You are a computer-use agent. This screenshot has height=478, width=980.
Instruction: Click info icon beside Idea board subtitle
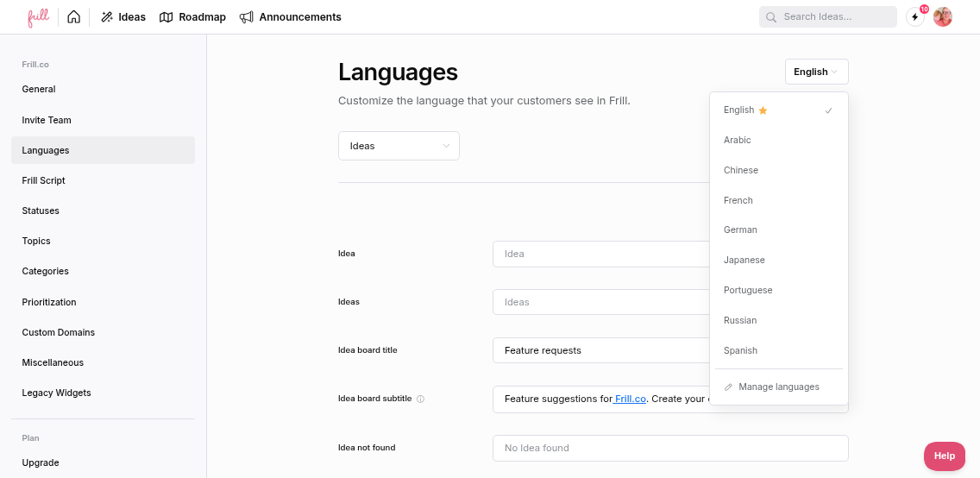(x=421, y=399)
